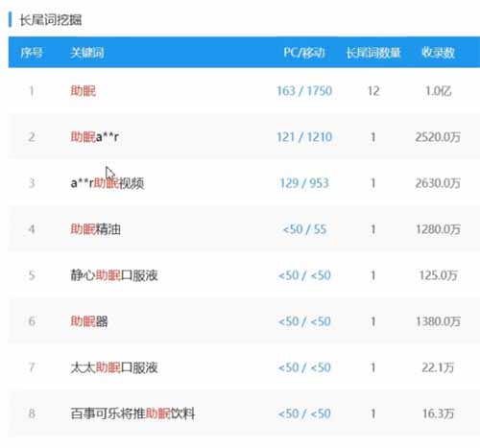Click row number 7 in the table
480x448 pixels.
(32, 367)
